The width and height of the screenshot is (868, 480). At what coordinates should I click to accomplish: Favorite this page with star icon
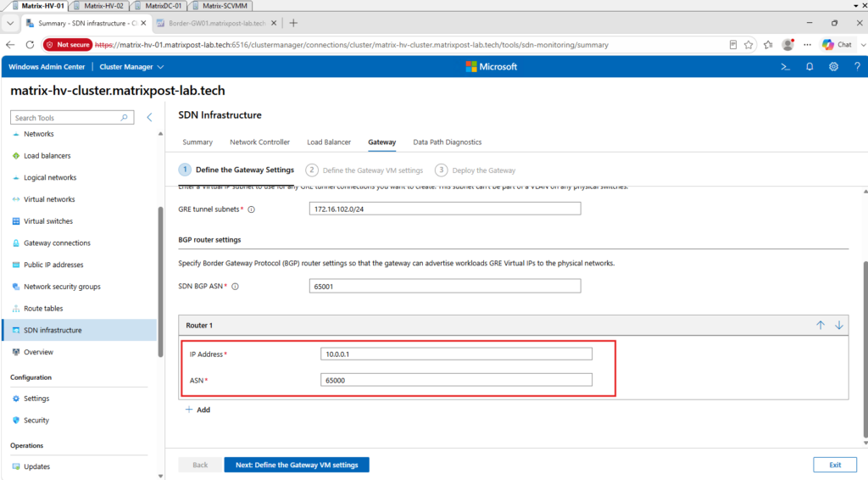coord(748,45)
